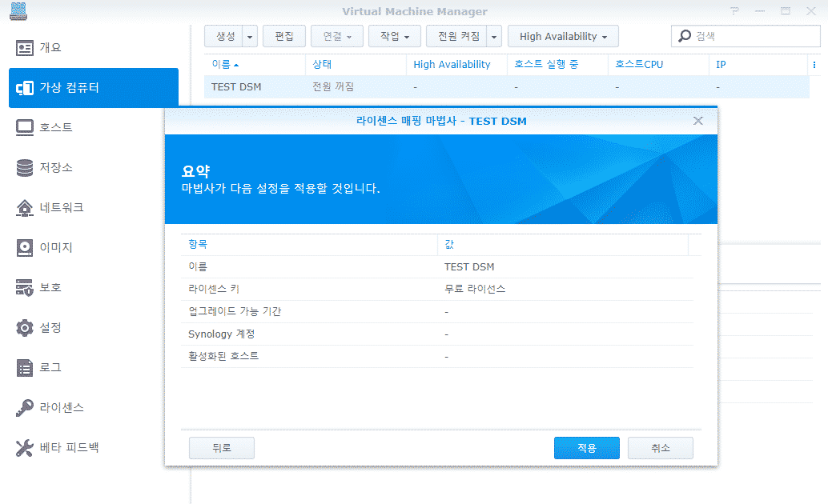Image resolution: width=828 pixels, height=504 pixels.
Task: Open the 호스트 host icon
Action: point(24,128)
